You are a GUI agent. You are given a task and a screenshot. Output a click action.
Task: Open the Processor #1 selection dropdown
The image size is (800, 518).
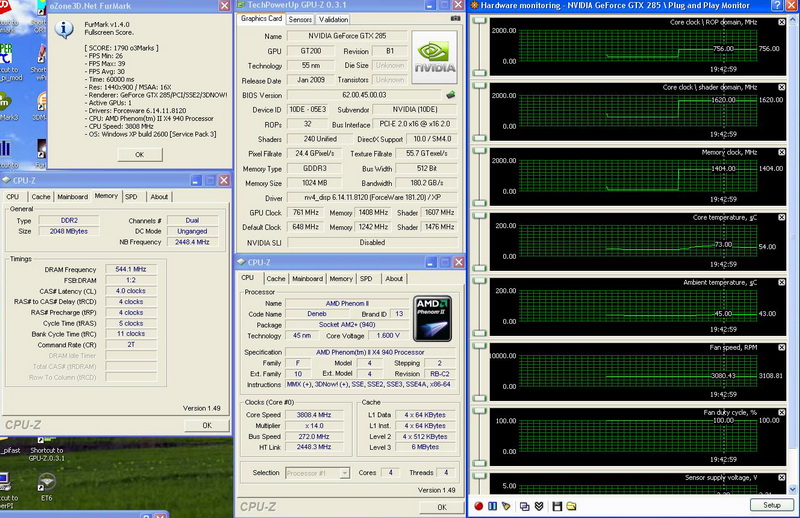(344, 473)
